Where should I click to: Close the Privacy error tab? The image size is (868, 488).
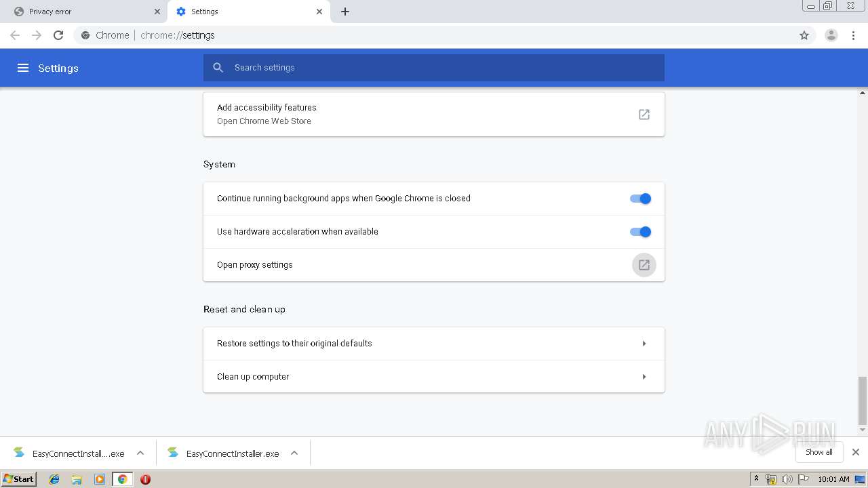157,12
